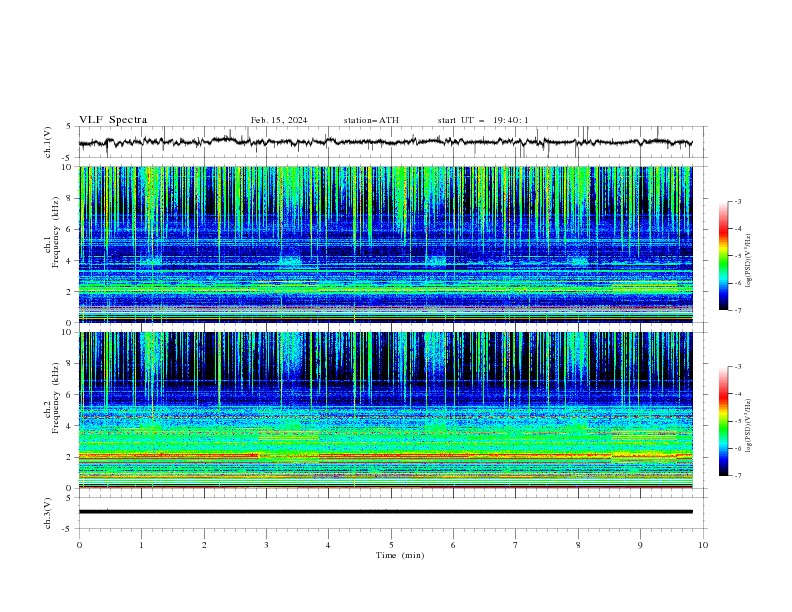Click the ch.3 flat black waveform trace
The width and height of the screenshot is (792, 612).
[x=385, y=512]
